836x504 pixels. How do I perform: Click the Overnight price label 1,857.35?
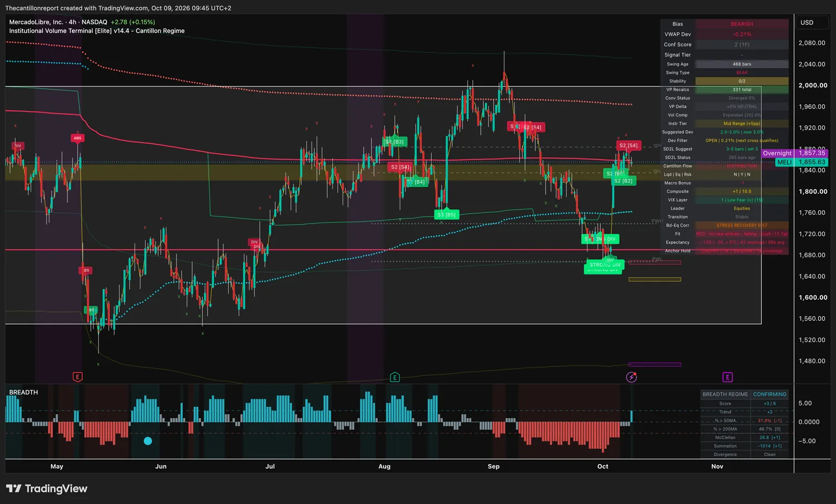(x=794, y=153)
